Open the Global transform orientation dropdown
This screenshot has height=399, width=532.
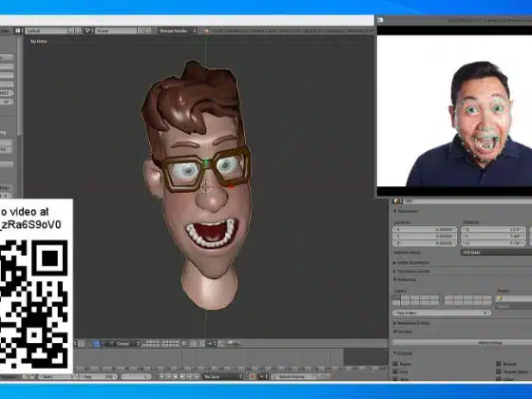coord(123,343)
